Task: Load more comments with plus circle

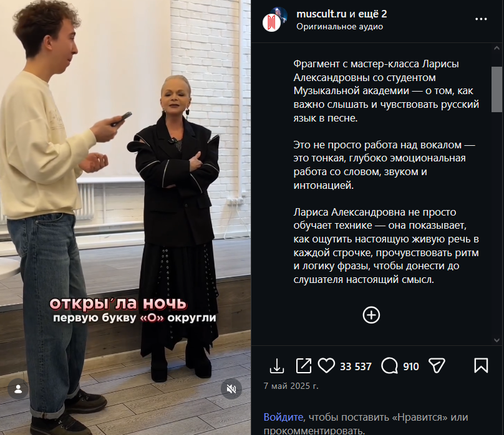Action: click(x=371, y=315)
